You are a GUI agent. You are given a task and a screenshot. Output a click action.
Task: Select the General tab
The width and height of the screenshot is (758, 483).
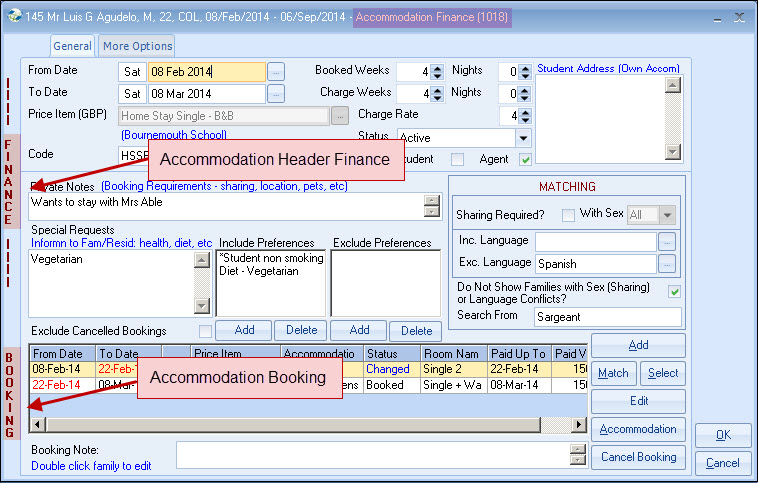point(72,46)
